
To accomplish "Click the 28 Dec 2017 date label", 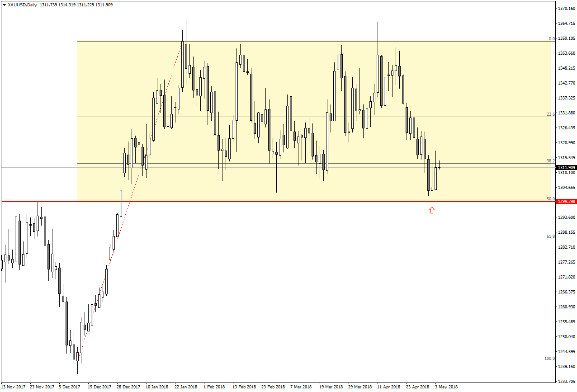I will 128,387.
